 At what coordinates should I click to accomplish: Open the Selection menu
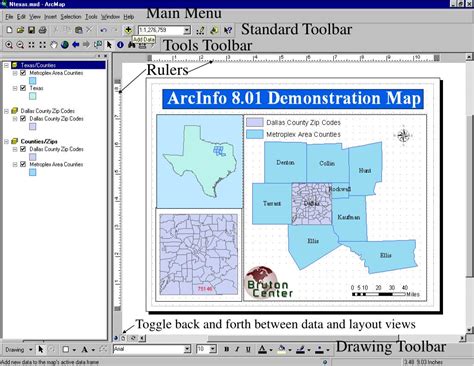(71, 17)
